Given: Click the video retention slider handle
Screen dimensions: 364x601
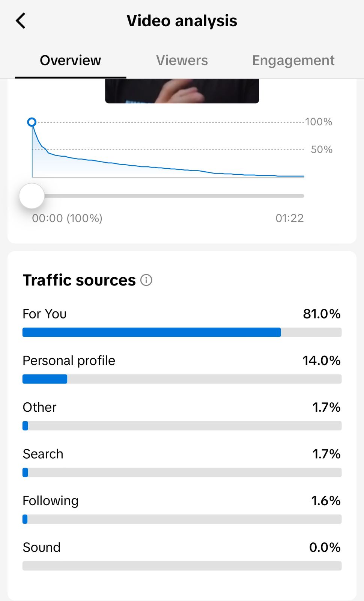Looking at the screenshot, I should pyautogui.click(x=32, y=196).
